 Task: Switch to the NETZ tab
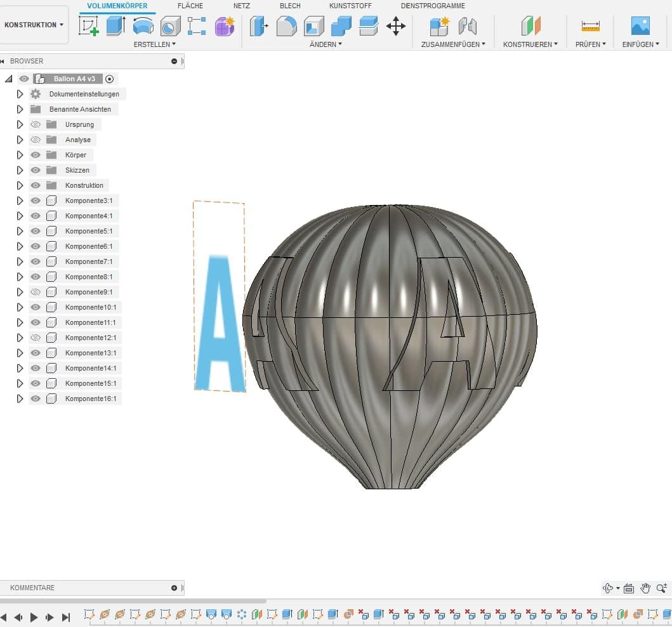click(242, 6)
